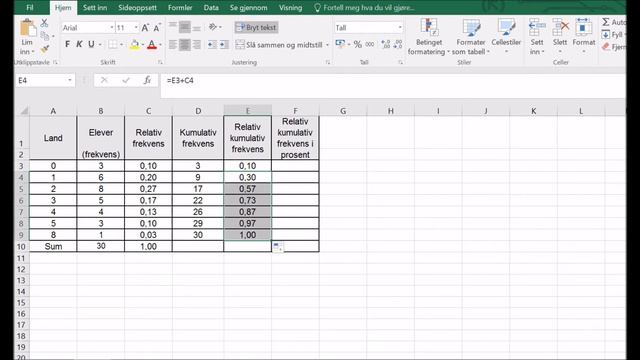Toggle center horizontal alignment

[x=184, y=44]
